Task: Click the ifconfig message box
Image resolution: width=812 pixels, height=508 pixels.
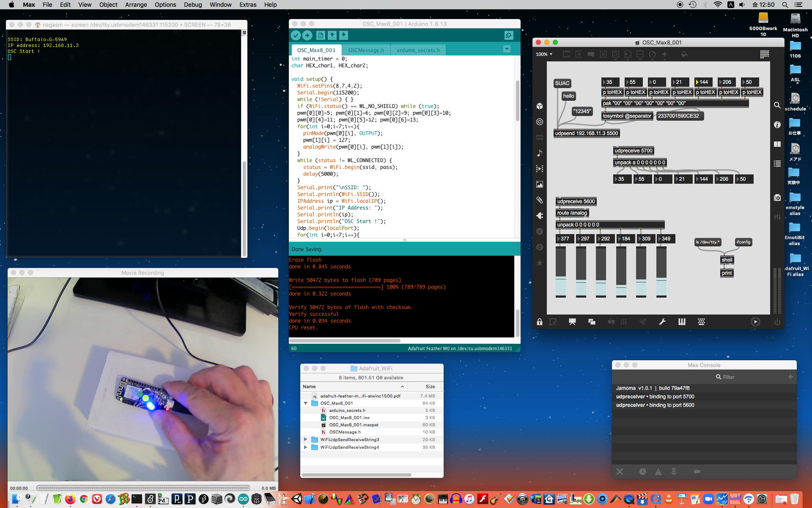Action: tap(743, 242)
